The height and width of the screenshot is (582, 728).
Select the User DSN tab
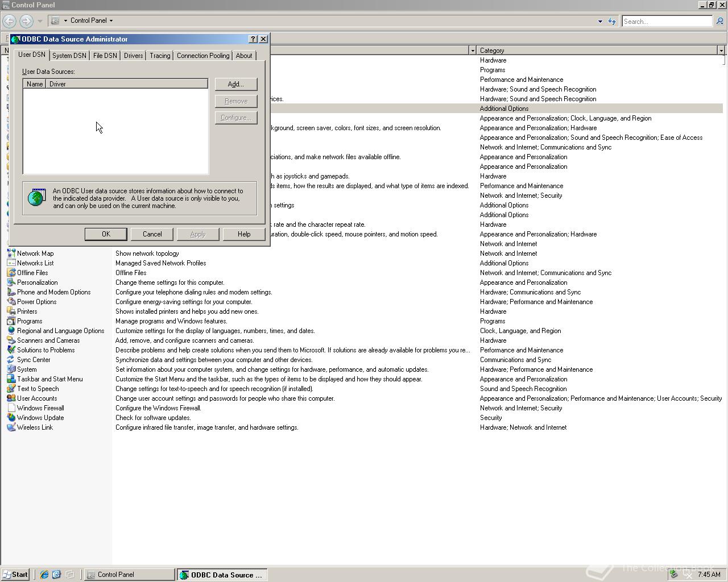[x=32, y=55]
